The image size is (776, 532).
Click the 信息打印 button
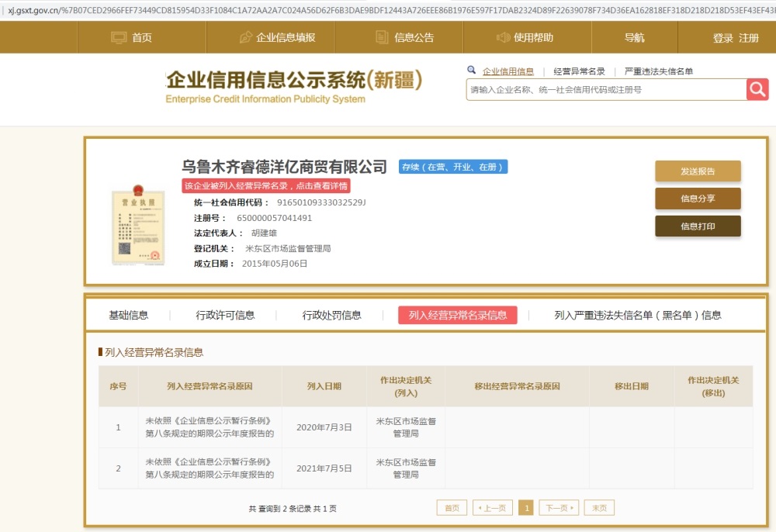tap(698, 226)
